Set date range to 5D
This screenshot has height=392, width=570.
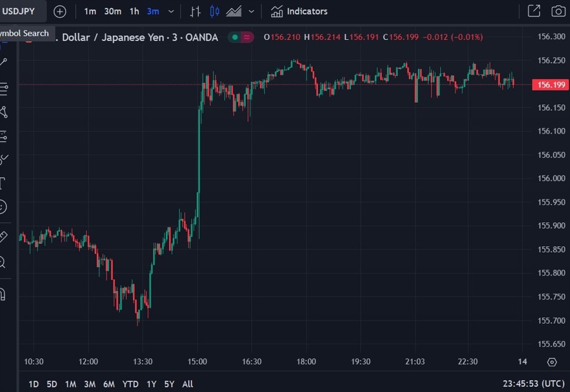point(52,384)
